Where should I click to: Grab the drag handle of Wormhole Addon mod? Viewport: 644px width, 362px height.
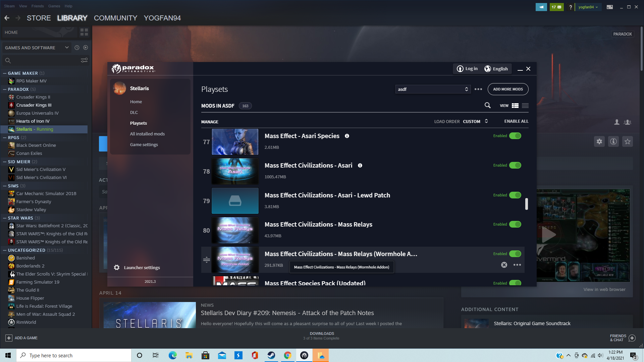(207, 260)
